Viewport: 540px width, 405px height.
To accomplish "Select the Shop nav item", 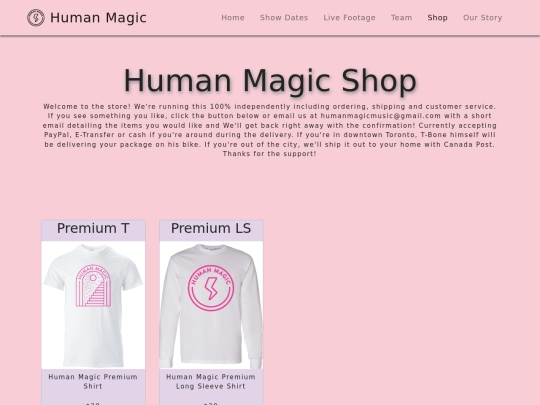I will (437, 18).
